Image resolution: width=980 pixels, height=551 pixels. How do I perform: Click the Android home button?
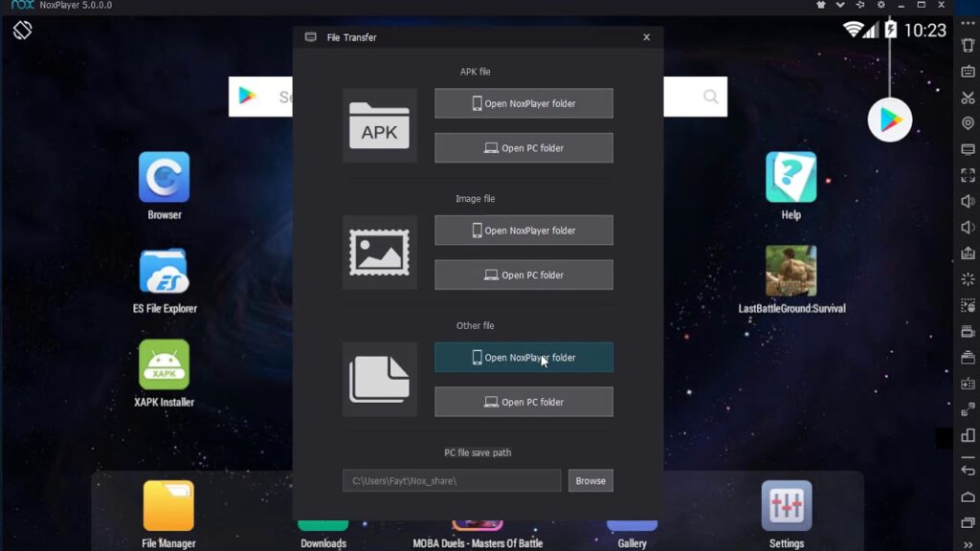click(x=968, y=496)
